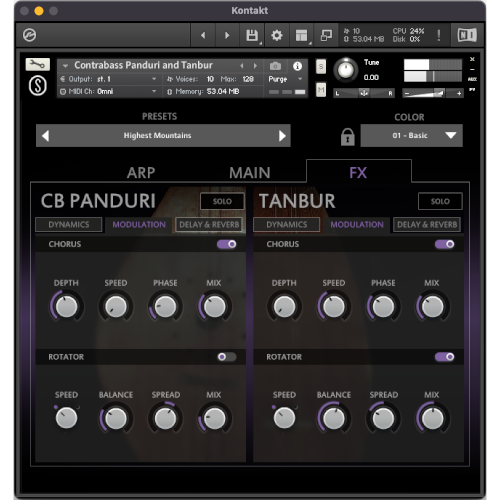
Task: Enable CB Panduri Rotator switch
Action: [x=227, y=357]
